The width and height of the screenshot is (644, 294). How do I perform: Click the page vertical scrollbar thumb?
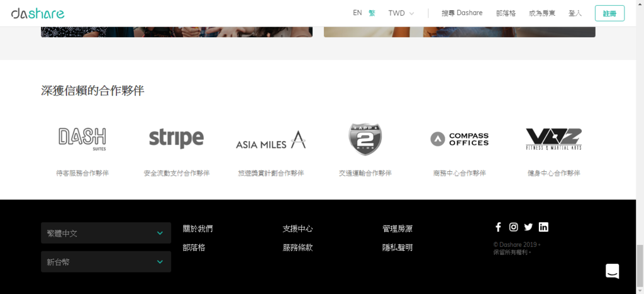(x=640, y=266)
